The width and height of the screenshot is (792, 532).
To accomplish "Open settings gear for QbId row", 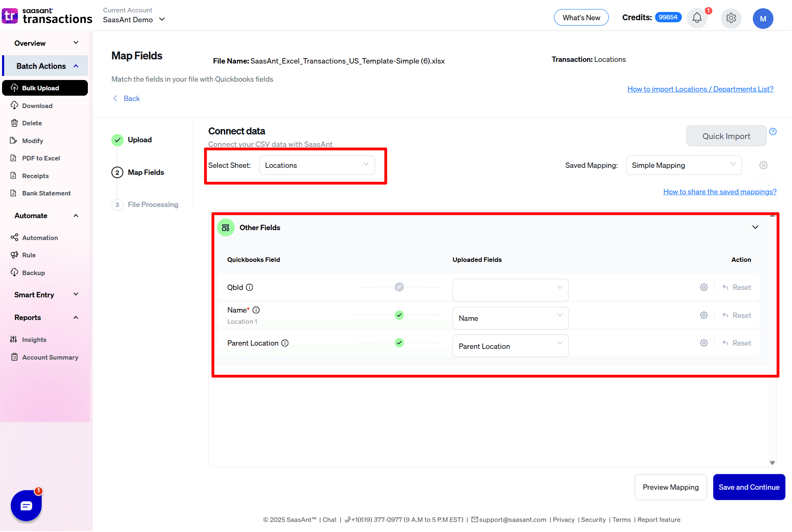I will (704, 287).
